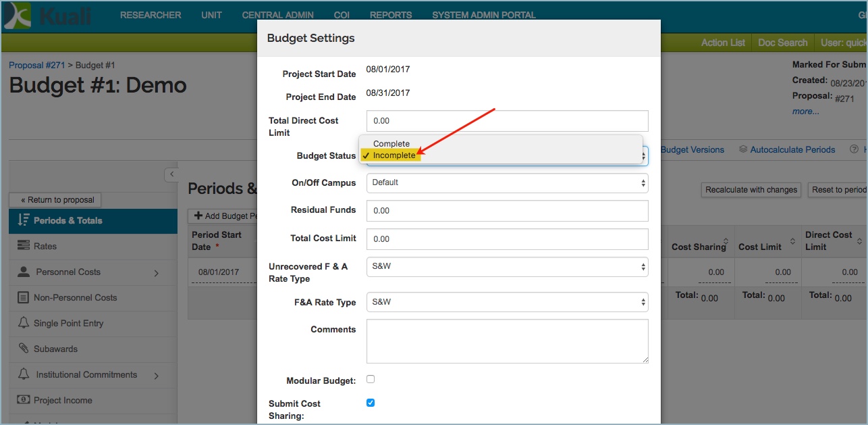This screenshot has height=425, width=868.
Task: Click the Institutional Commitments bell icon
Action: [24, 374]
